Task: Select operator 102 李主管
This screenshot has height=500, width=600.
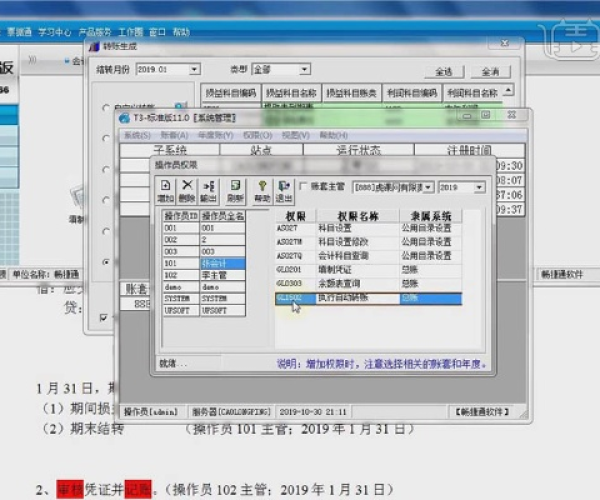Action: coord(204,275)
